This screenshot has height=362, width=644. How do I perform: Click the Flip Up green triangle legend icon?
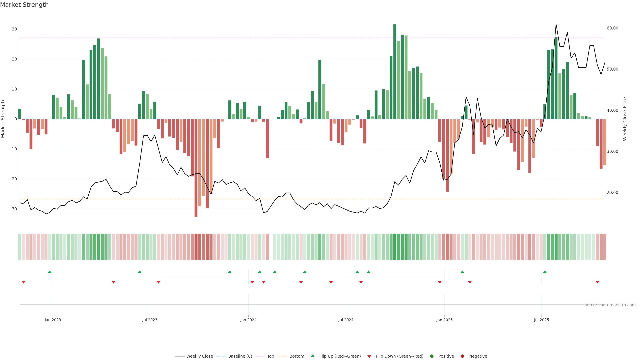[312, 356]
